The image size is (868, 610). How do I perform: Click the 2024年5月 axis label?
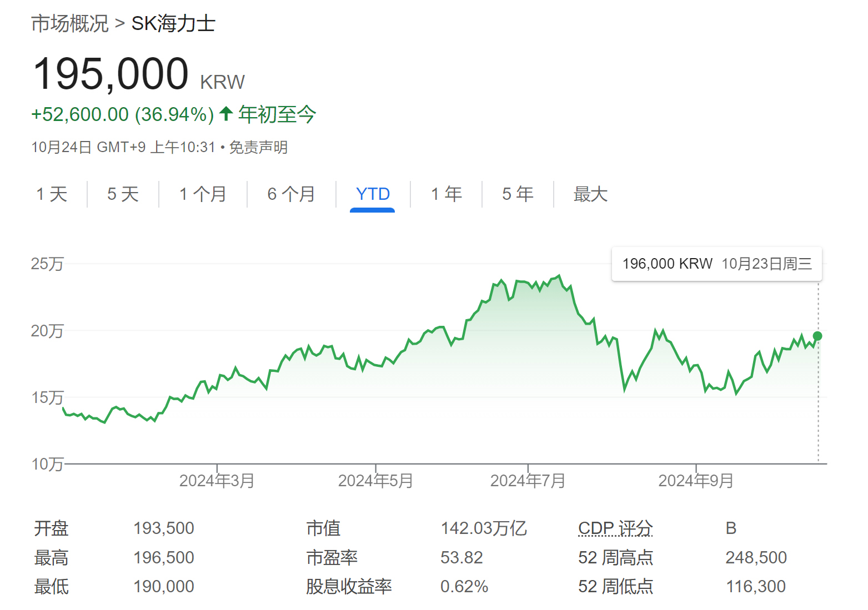(375, 481)
